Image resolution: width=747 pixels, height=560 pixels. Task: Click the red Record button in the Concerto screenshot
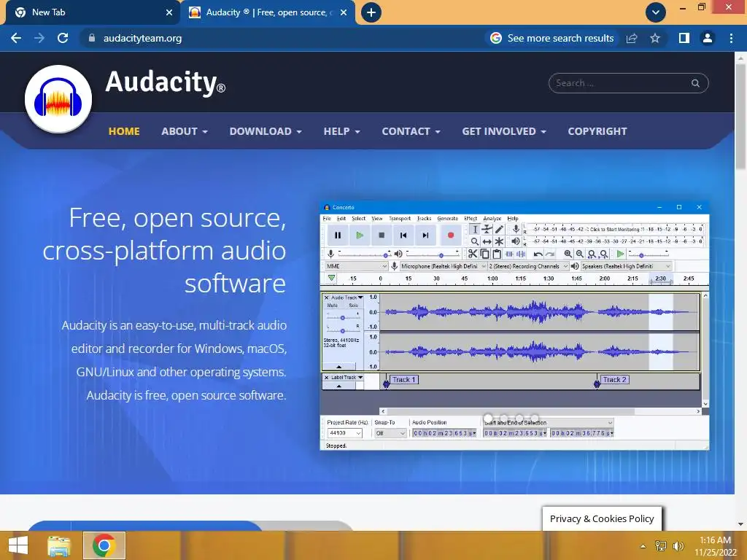click(450, 236)
